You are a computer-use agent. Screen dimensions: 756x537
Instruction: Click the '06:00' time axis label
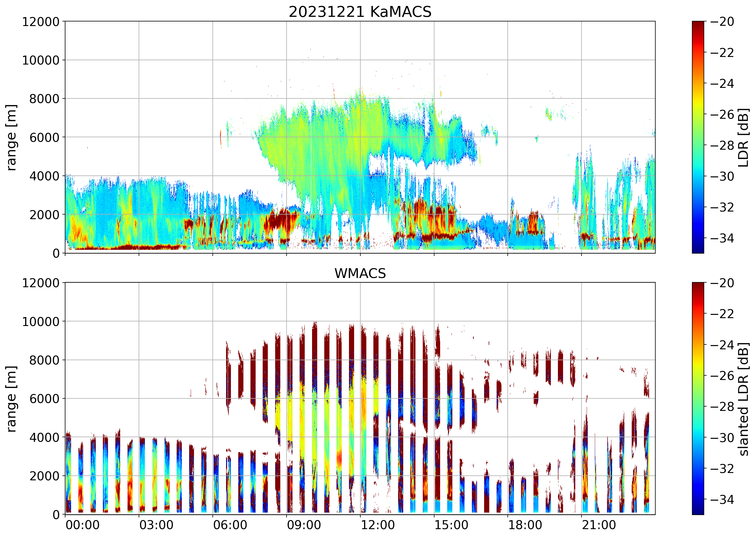tap(230, 525)
